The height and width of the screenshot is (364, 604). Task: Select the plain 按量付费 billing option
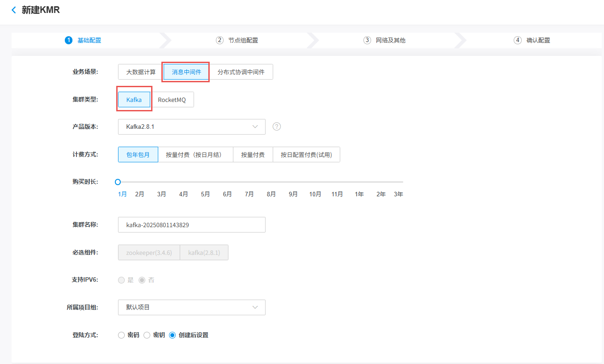pyautogui.click(x=253, y=155)
